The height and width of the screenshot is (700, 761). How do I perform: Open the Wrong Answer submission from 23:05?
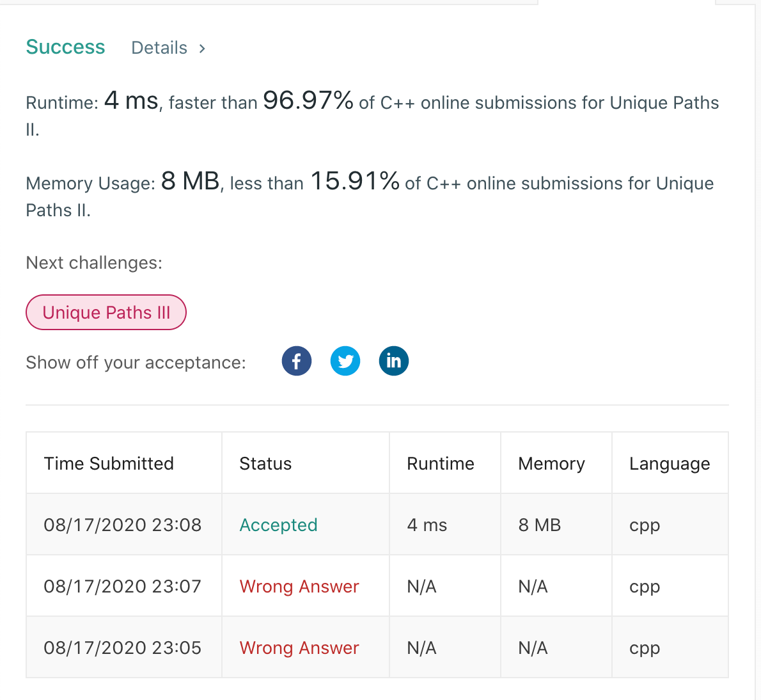pos(299,647)
